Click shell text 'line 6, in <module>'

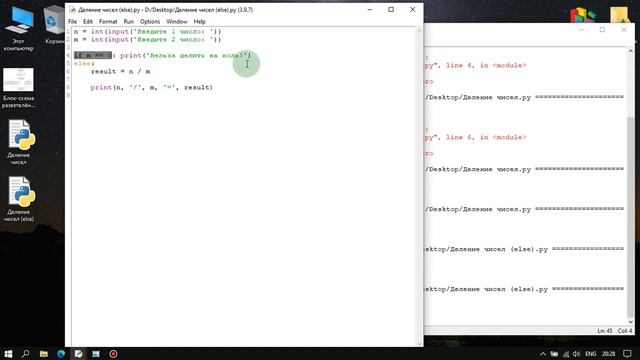point(486,137)
